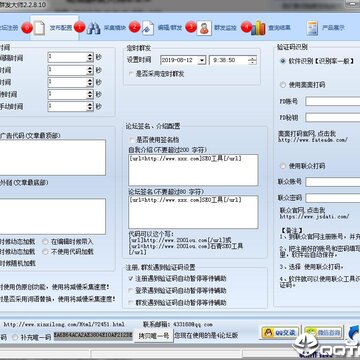
Task: Uncheck 注册遇到验证码自动暂停等待辅助
Action: click(131, 278)
